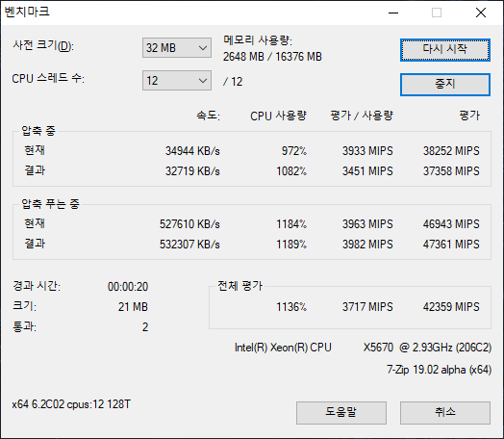Click the total 1136% usage value
The height and width of the screenshot is (439, 504).
[291, 307]
